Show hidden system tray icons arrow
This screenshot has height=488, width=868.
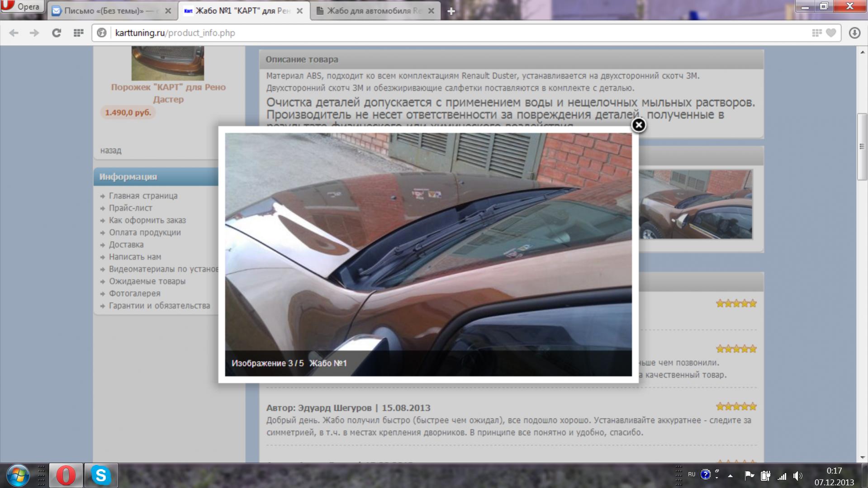pyautogui.click(x=730, y=476)
